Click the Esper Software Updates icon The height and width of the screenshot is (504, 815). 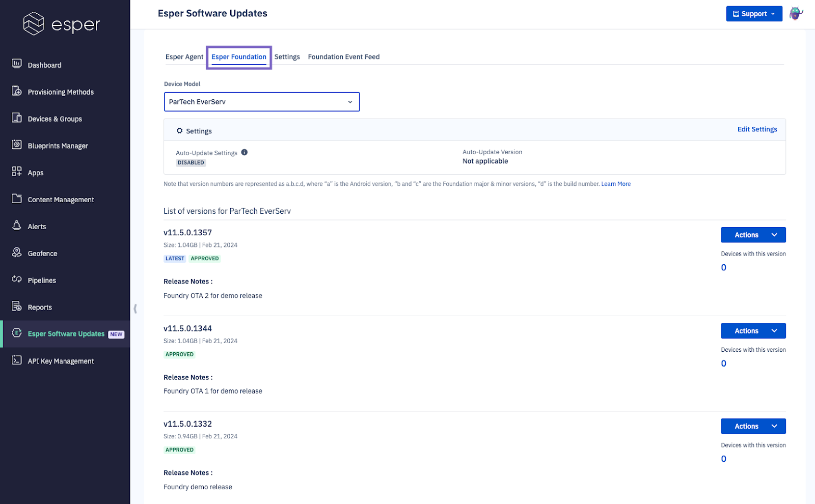[17, 333]
